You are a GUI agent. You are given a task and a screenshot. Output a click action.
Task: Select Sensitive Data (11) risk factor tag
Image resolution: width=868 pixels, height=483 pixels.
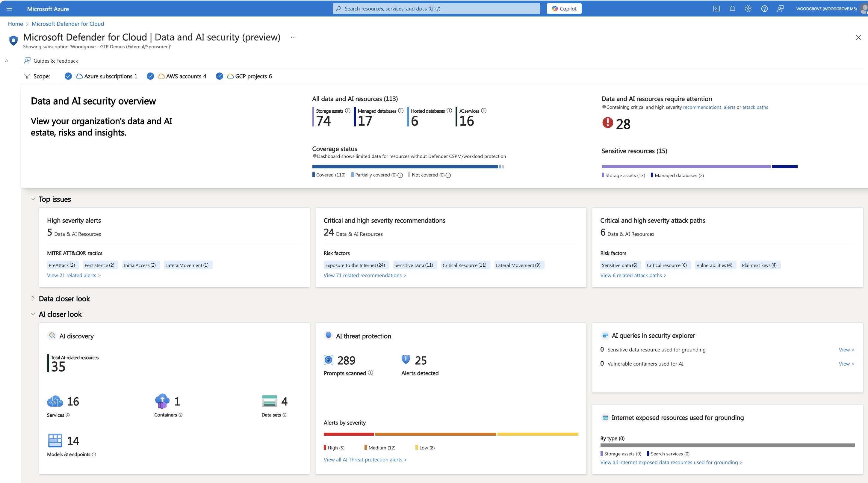point(415,265)
